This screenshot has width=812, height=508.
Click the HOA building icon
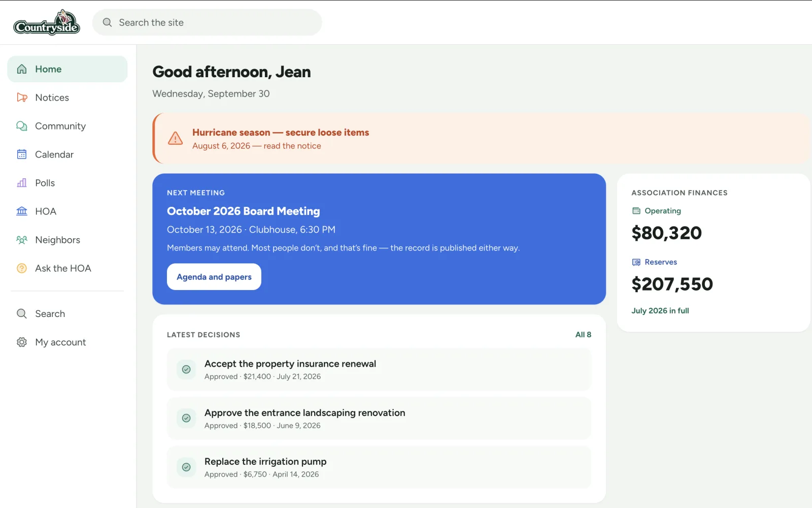point(22,211)
